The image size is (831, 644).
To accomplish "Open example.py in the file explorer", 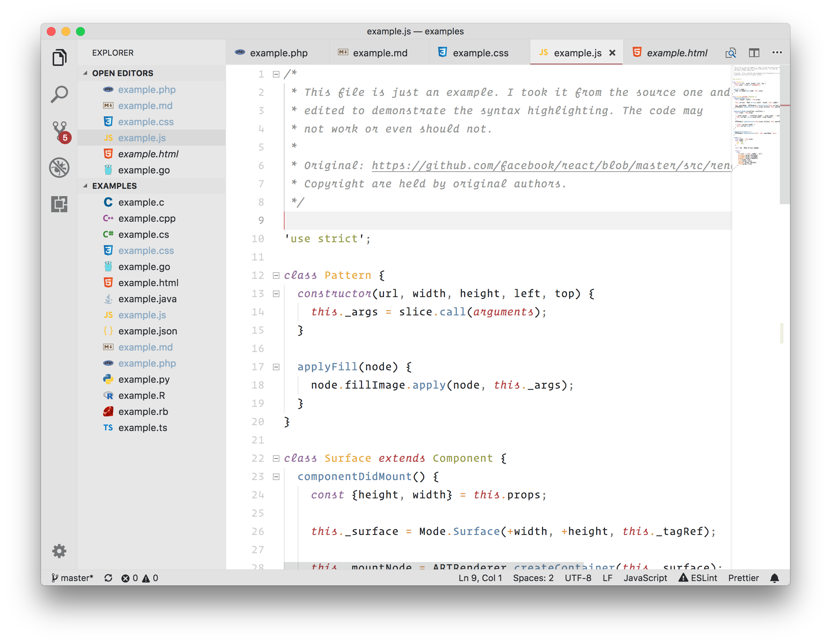I will [x=144, y=379].
